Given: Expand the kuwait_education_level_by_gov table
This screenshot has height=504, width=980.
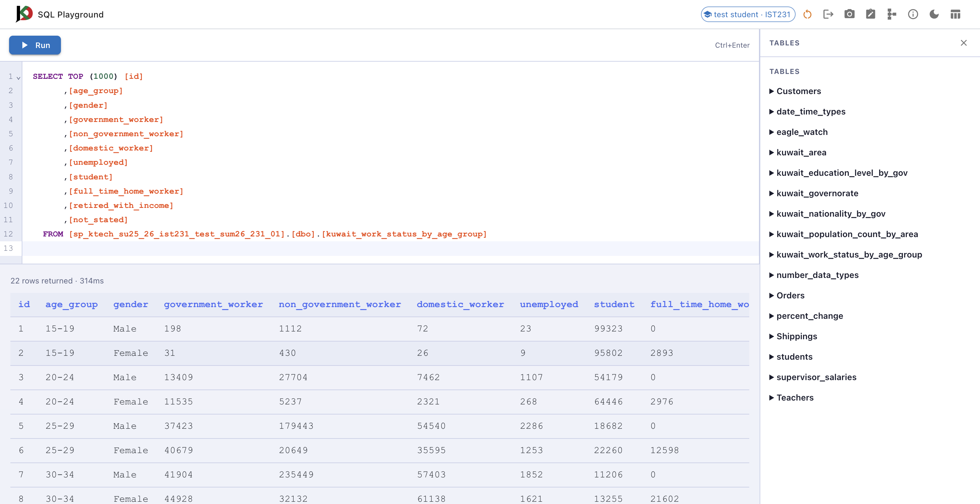Looking at the screenshot, I should (x=838, y=173).
